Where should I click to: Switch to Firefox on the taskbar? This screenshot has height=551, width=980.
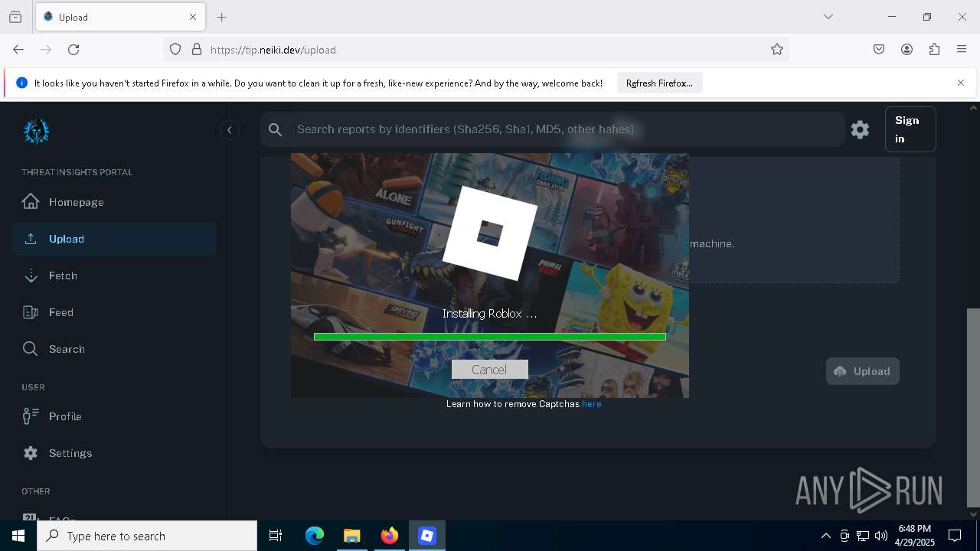coord(389,536)
